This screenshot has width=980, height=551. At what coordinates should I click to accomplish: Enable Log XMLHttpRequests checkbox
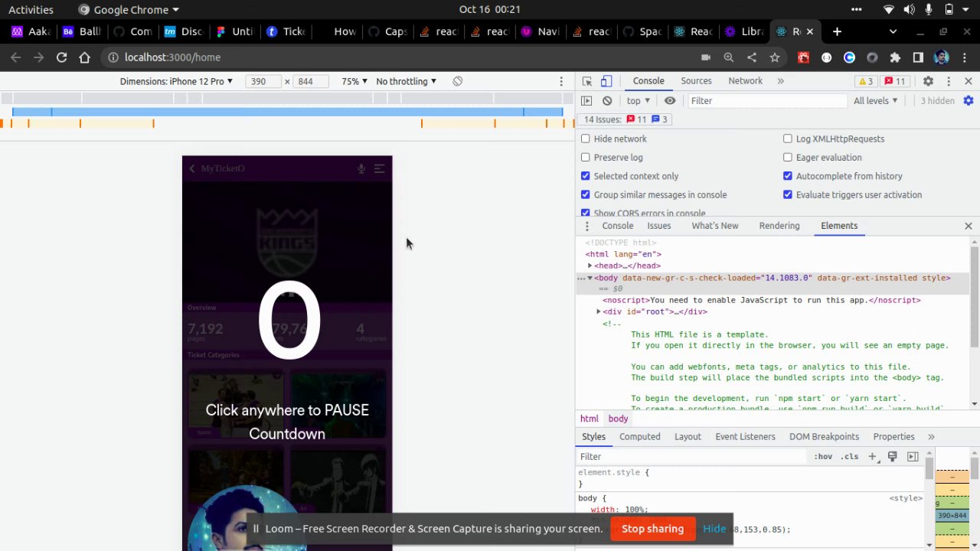pos(788,139)
